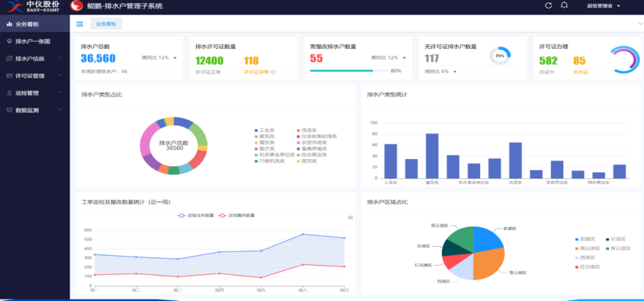
Task: Switch to the 业务看板 tab
Action: tap(106, 24)
